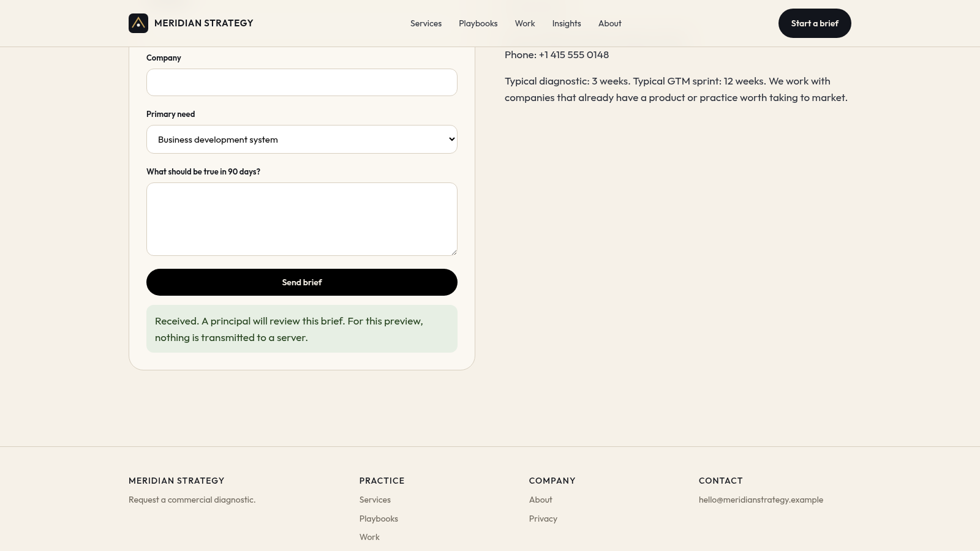Visit the footer About link
Image resolution: width=980 pixels, height=551 pixels.
pos(541,500)
